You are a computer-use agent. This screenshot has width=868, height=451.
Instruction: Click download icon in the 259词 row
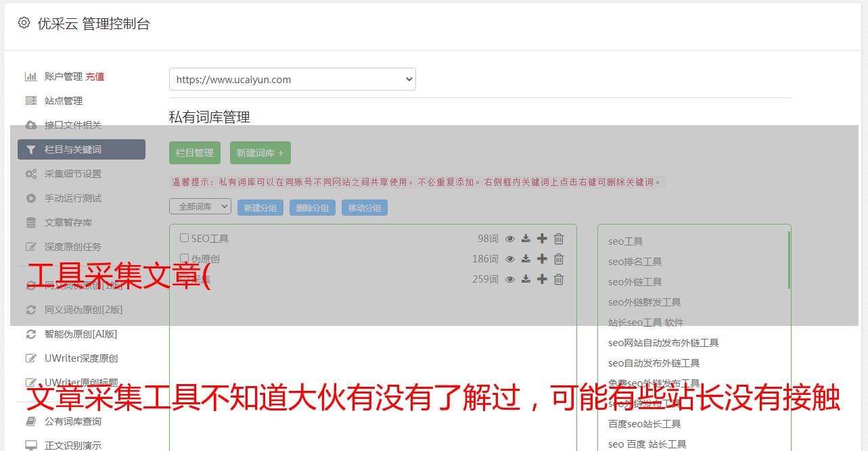(x=526, y=279)
